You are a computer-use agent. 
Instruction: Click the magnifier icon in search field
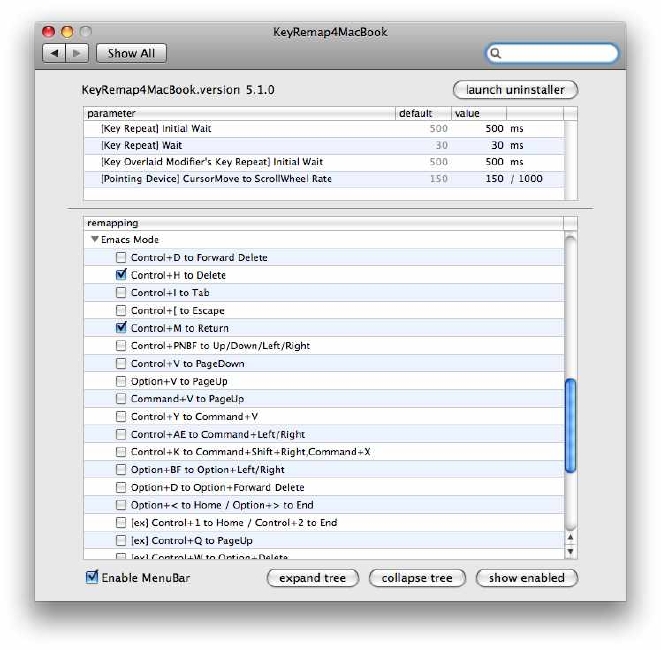pos(496,53)
